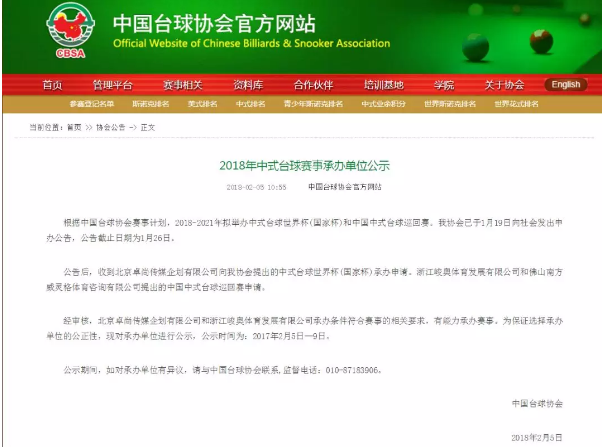Image resolution: width=602 pixels, height=447 pixels.
Task: Click the brown snooker ball in banner
Action: (x=541, y=41)
